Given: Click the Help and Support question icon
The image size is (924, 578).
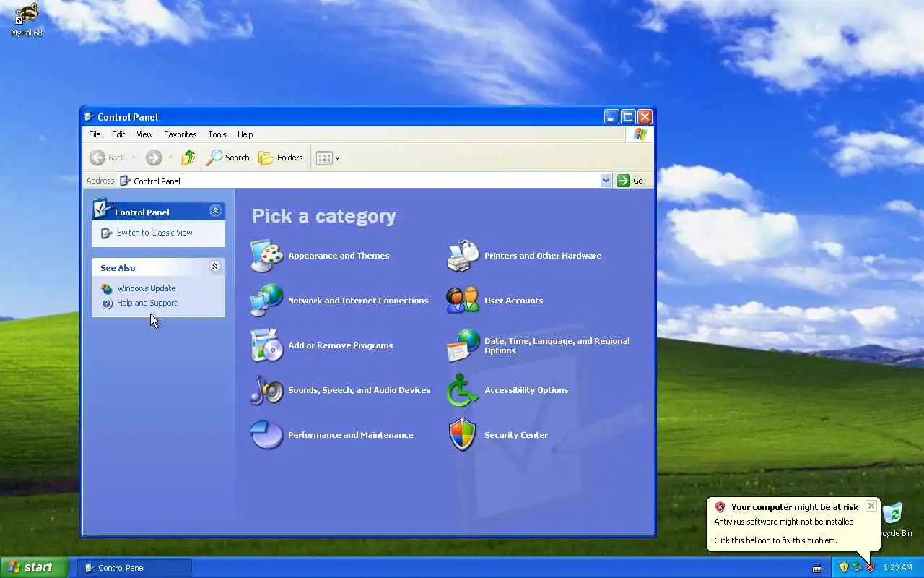Looking at the screenshot, I should [x=107, y=303].
